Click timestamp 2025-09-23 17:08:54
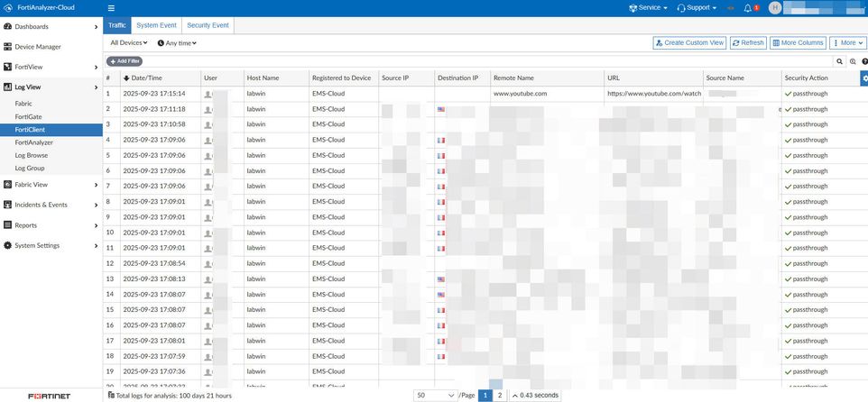 click(154, 264)
